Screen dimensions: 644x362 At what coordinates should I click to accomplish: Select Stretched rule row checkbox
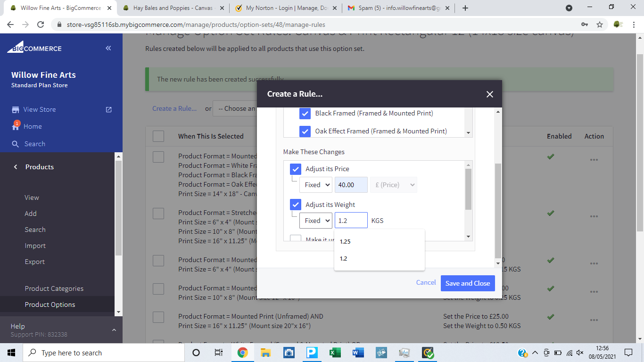158,214
